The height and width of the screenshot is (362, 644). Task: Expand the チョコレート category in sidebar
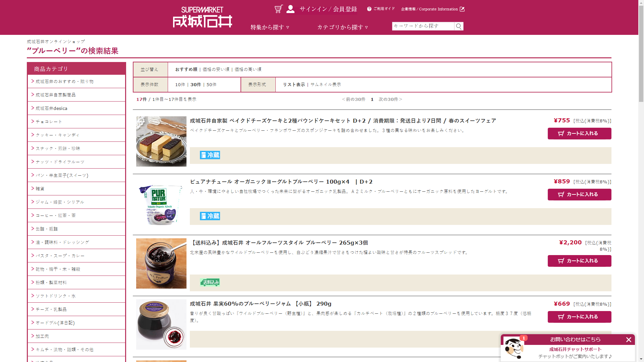tap(49, 122)
